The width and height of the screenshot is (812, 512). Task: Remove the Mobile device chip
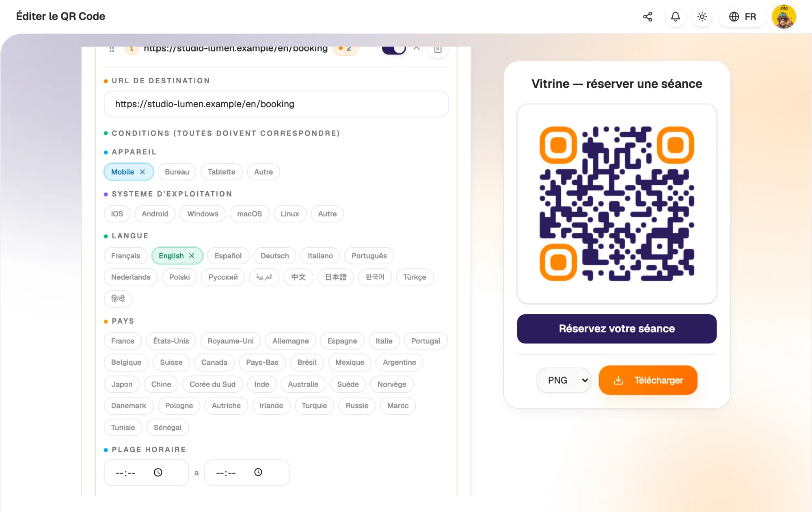click(x=143, y=172)
